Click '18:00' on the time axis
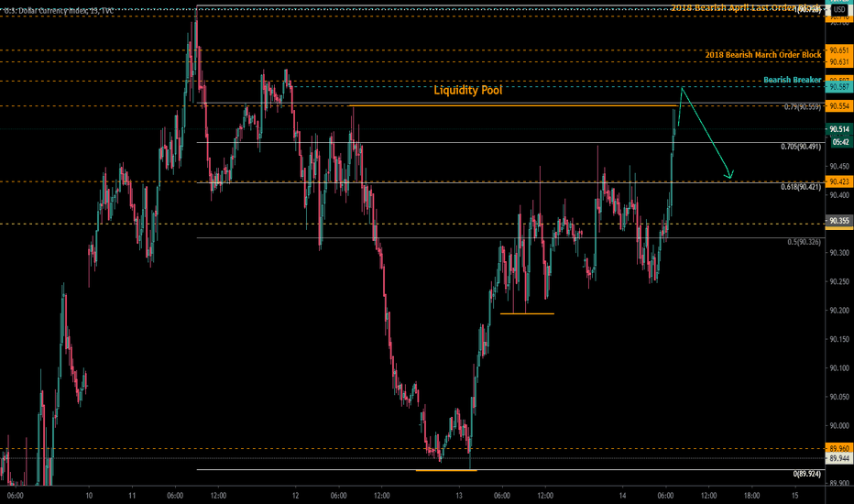 click(751, 496)
